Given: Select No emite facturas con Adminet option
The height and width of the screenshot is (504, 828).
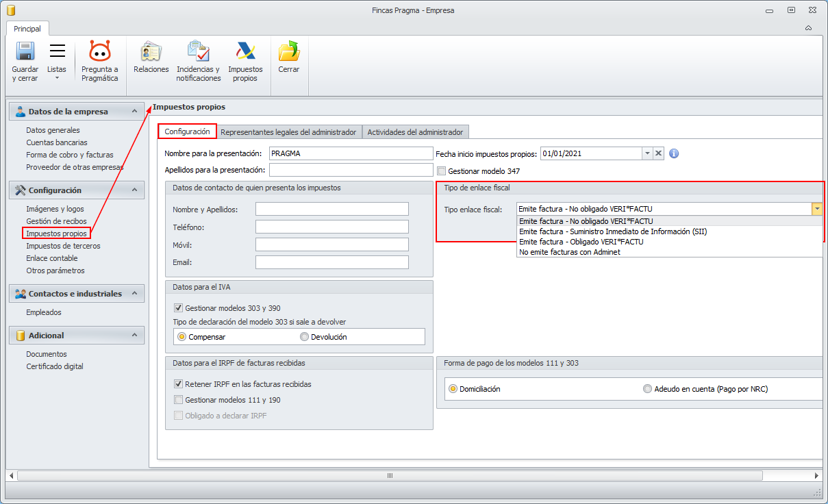Looking at the screenshot, I should point(669,252).
